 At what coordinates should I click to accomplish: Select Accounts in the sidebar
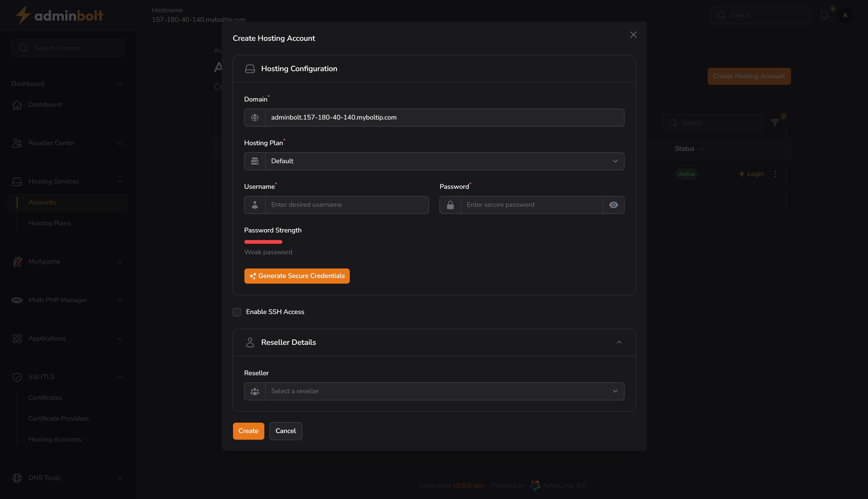click(42, 202)
